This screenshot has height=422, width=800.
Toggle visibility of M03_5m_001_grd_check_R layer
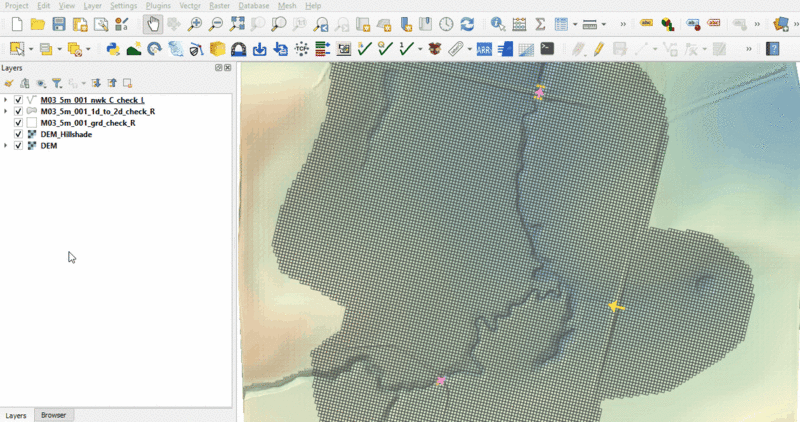point(19,123)
